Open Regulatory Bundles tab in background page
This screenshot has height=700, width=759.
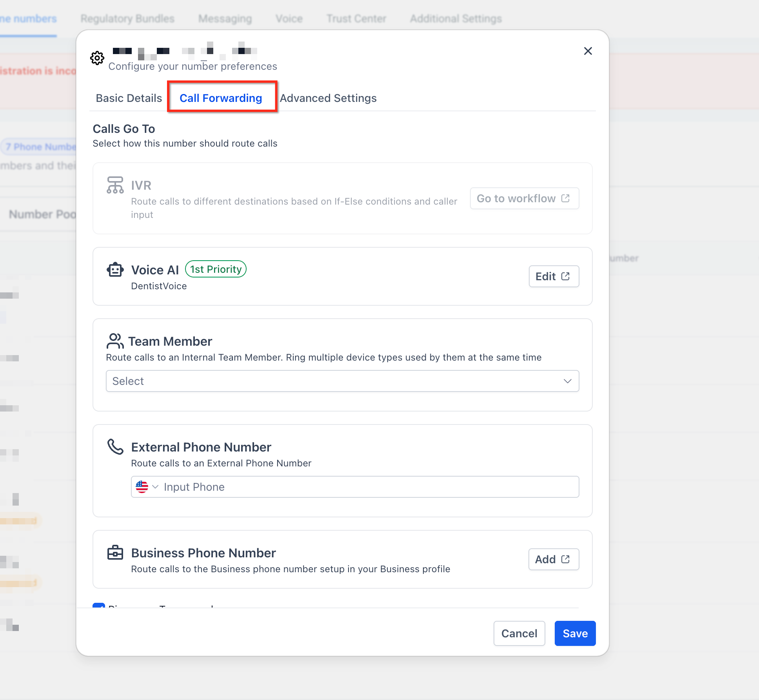pos(127,18)
